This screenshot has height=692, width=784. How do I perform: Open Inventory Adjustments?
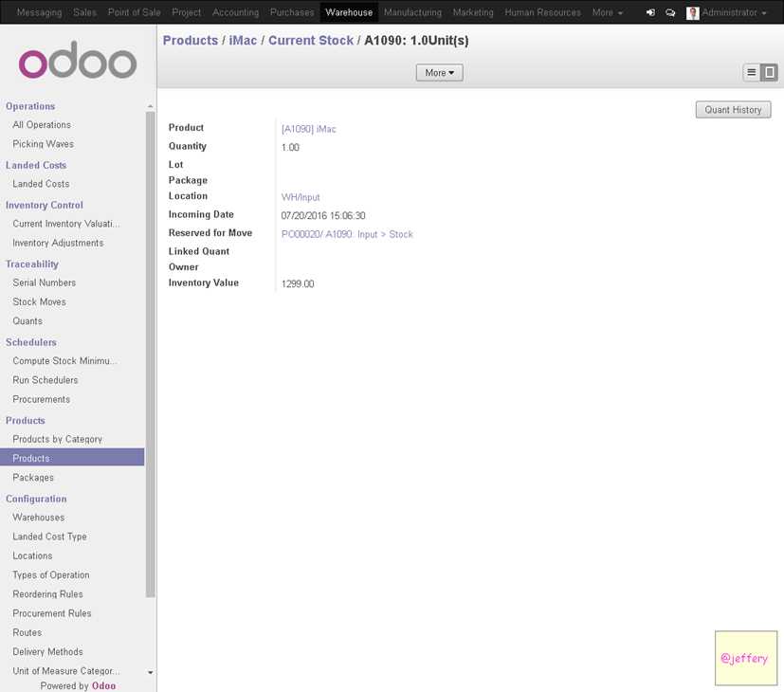[x=58, y=243]
